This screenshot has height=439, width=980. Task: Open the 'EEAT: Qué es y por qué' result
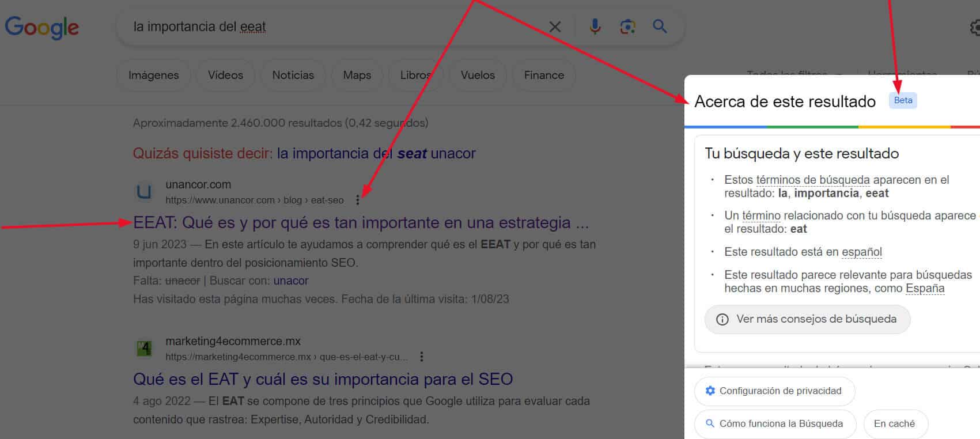pos(361,222)
